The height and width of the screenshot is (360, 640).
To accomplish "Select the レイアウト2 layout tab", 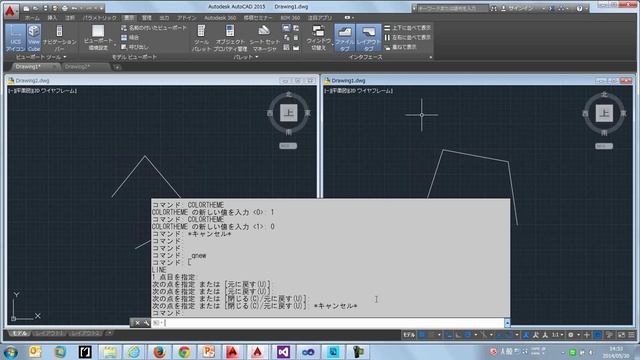I will point(86,333).
